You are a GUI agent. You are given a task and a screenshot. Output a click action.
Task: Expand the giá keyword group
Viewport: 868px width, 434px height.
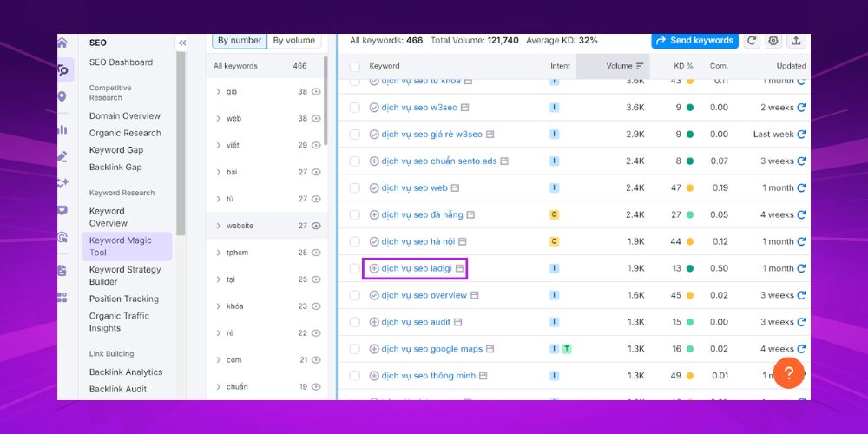(x=219, y=92)
